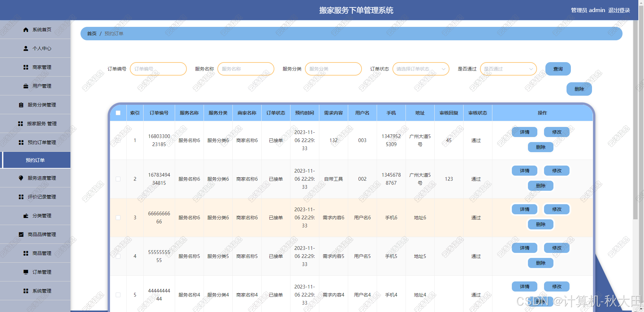Toggle the select-all checkbox in table header
Viewport: 644px width, 312px height.
tap(118, 113)
